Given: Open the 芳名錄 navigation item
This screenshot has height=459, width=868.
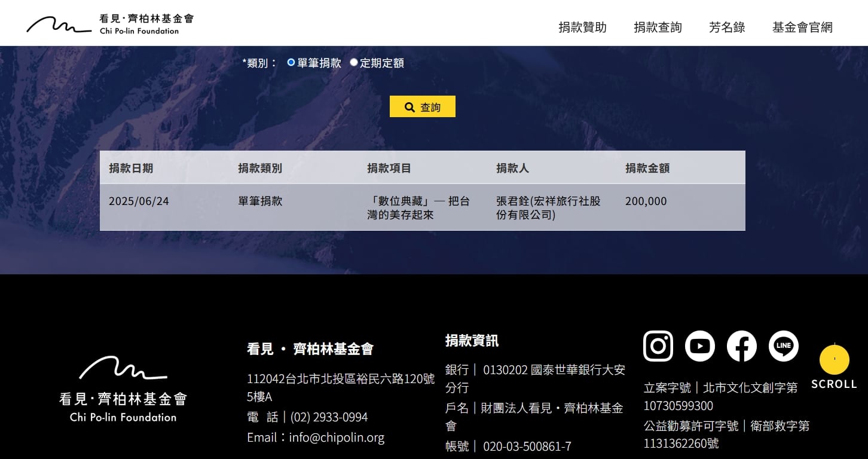Looking at the screenshot, I should (x=727, y=27).
